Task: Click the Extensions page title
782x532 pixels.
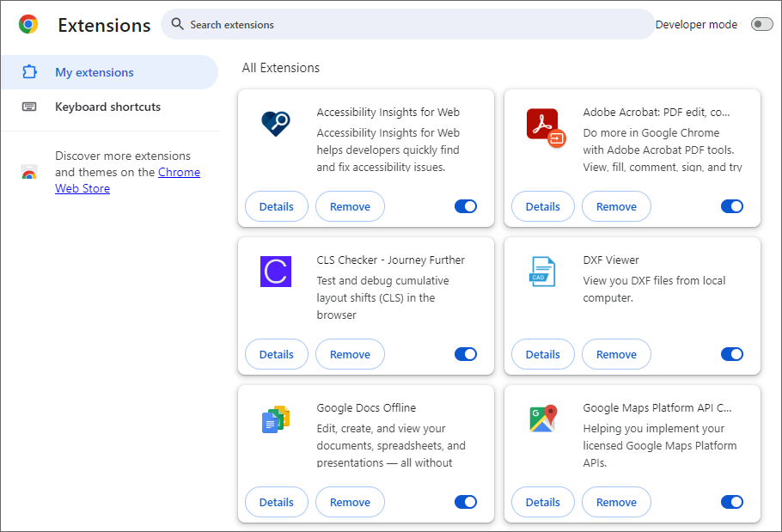Action: pos(104,25)
